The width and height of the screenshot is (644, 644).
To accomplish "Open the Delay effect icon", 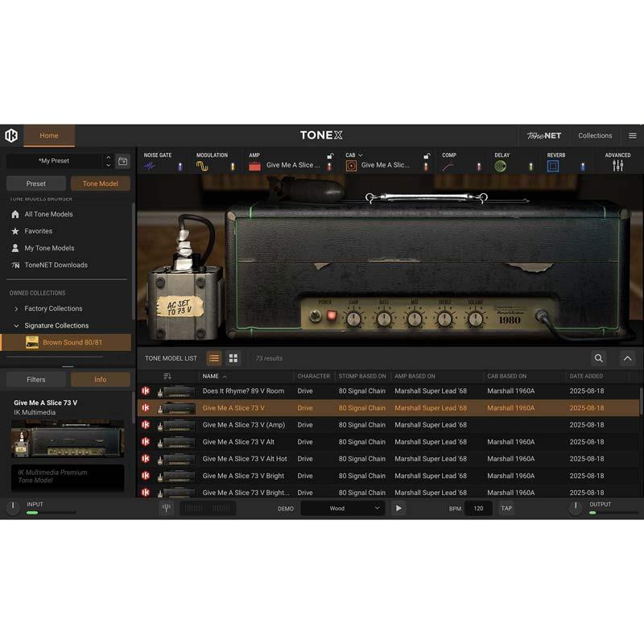I will (501, 166).
